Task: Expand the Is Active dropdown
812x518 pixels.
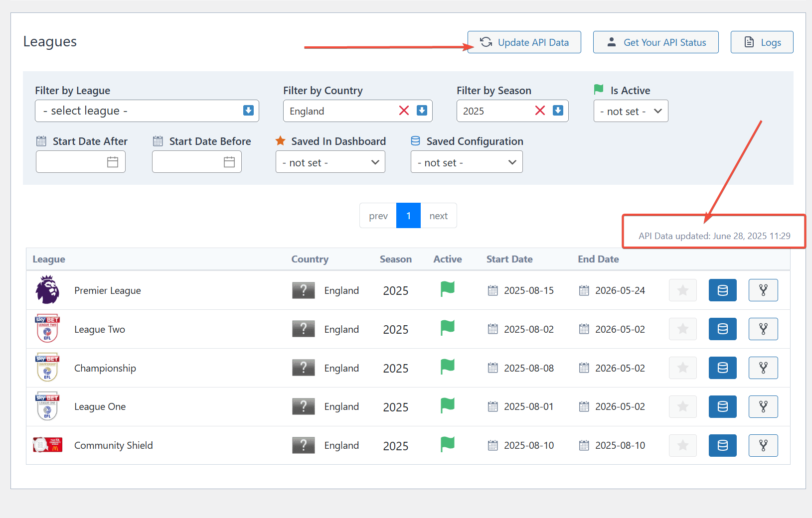Action: point(631,111)
